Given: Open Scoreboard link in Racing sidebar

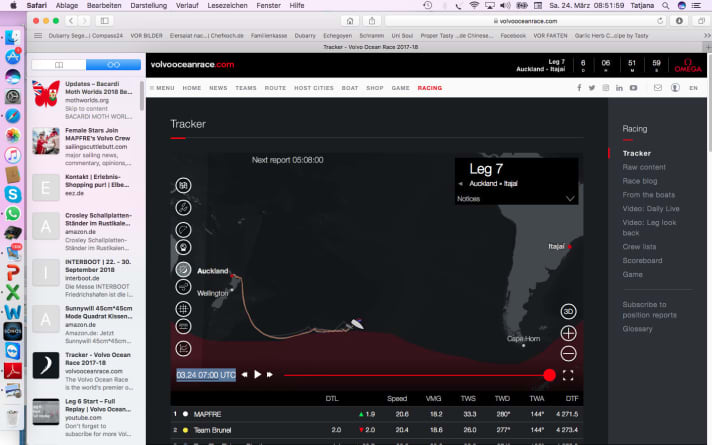Looking at the screenshot, I should pos(642,261).
